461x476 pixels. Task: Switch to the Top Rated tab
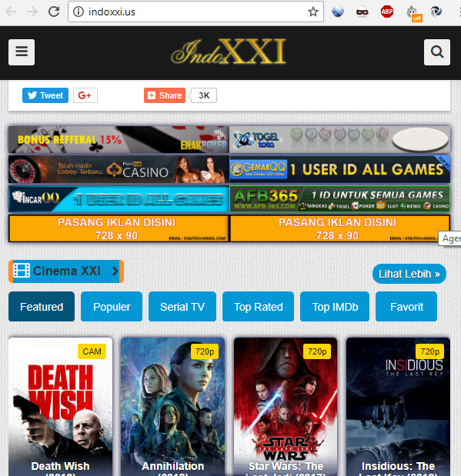tap(259, 307)
